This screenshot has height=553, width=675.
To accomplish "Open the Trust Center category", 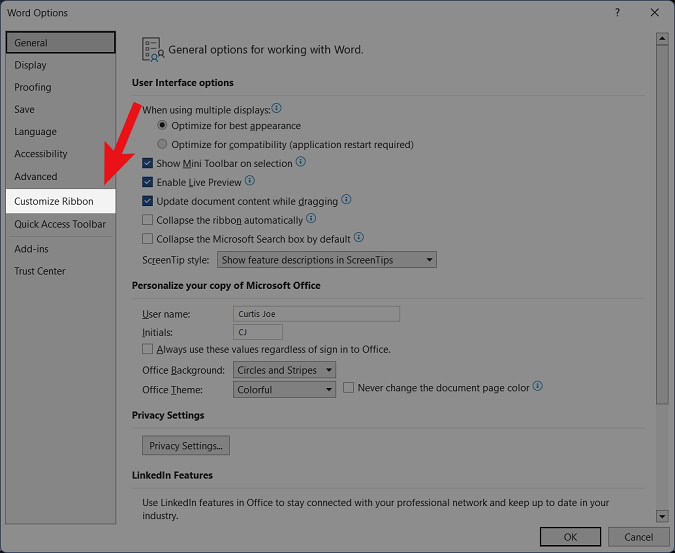I will 61,271.
